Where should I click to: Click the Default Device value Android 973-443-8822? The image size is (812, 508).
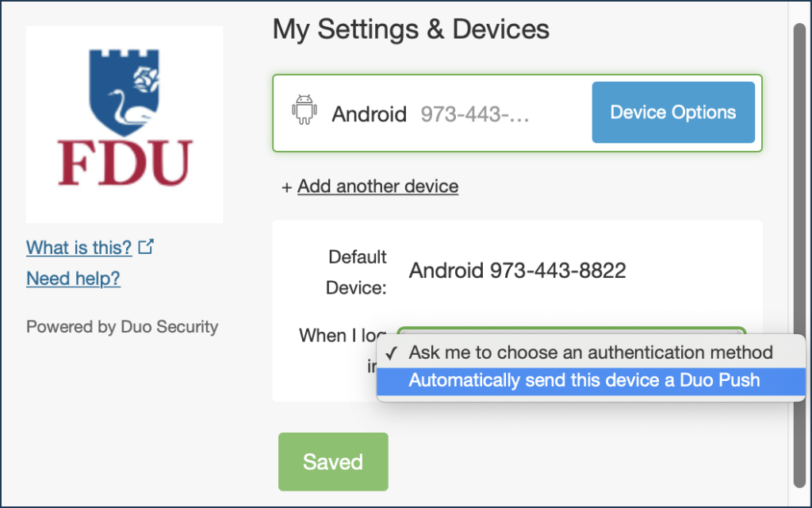517,271
